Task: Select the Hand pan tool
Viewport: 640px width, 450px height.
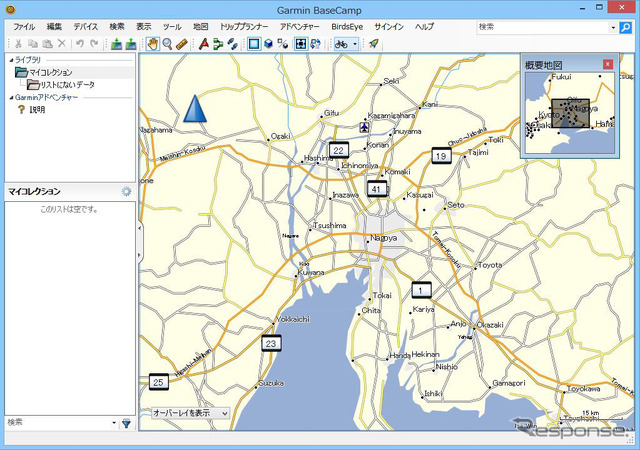Action: click(x=153, y=44)
